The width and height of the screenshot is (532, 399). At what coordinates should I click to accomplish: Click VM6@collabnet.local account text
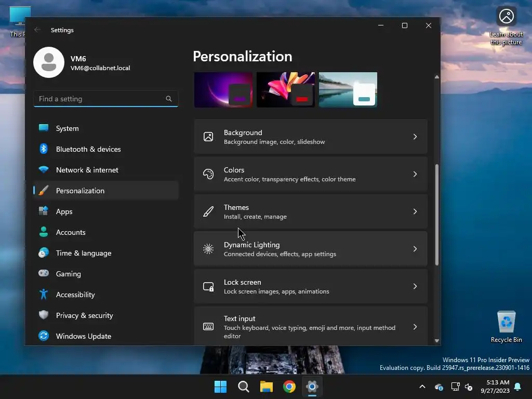(x=100, y=68)
